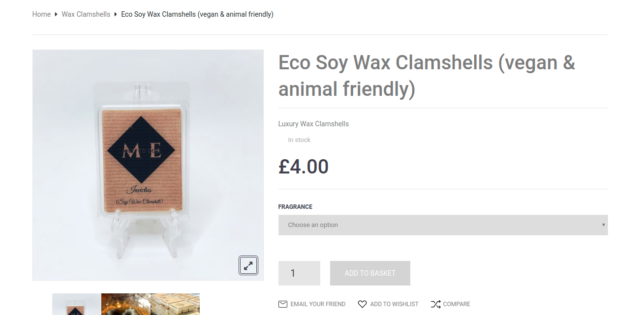Click the Add To Wishlist text link
This screenshot has width=644, height=315.
click(x=394, y=304)
